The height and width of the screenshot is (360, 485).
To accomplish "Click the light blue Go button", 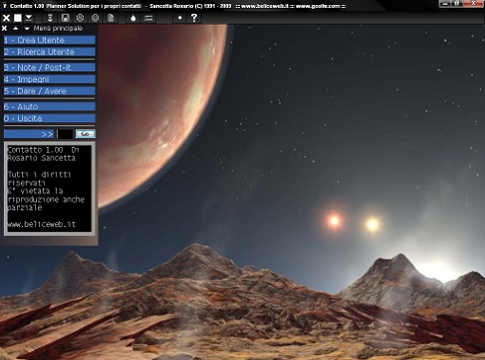I will (85, 134).
